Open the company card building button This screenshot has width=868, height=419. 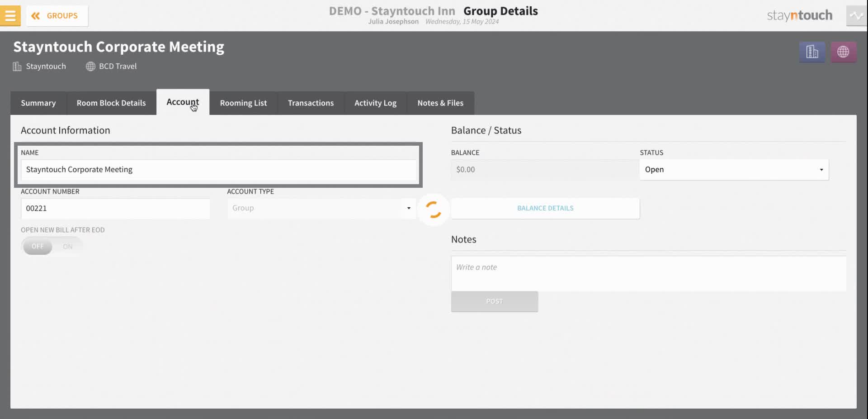point(812,52)
